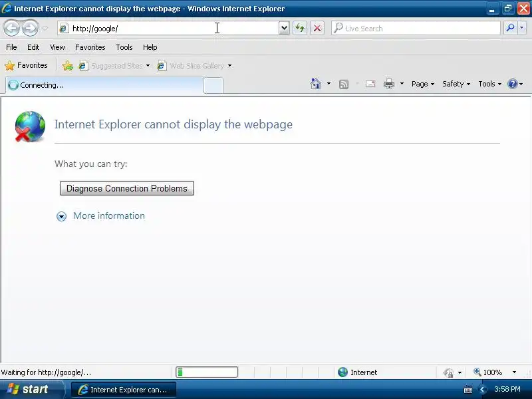
Task: Click the RSS Feeds icon
Action: pos(344,84)
